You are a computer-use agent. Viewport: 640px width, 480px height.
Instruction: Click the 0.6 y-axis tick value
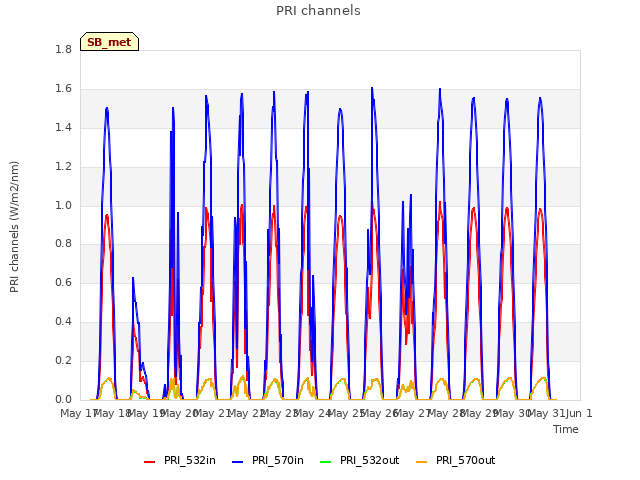(63, 282)
